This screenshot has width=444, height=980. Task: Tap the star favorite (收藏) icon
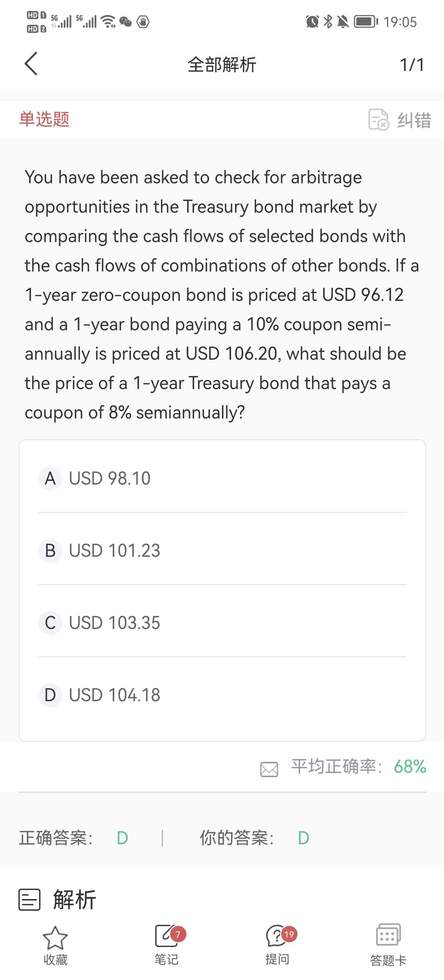click(55, 938)
